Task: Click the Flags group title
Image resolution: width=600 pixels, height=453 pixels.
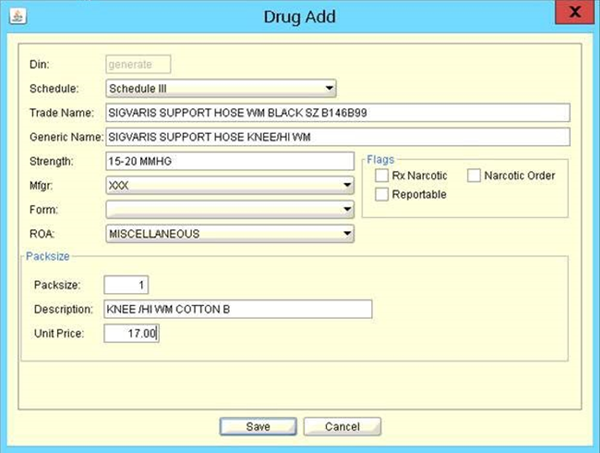Action: point(380,160)
